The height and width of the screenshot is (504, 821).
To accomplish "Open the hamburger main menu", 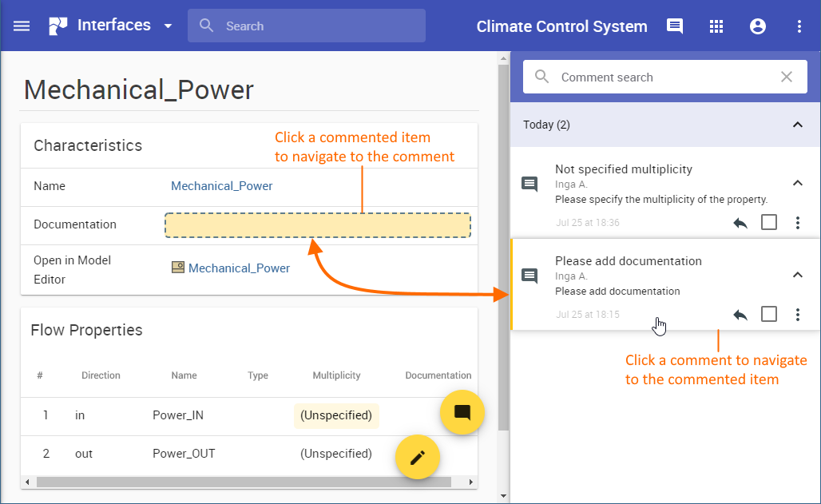I will pyautogui.click(x=22, y=26).
